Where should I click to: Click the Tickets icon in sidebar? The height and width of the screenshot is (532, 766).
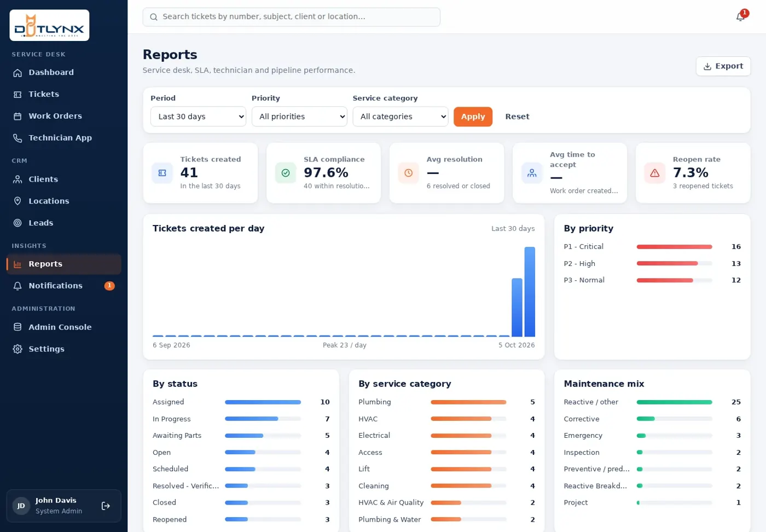point(18,95)
